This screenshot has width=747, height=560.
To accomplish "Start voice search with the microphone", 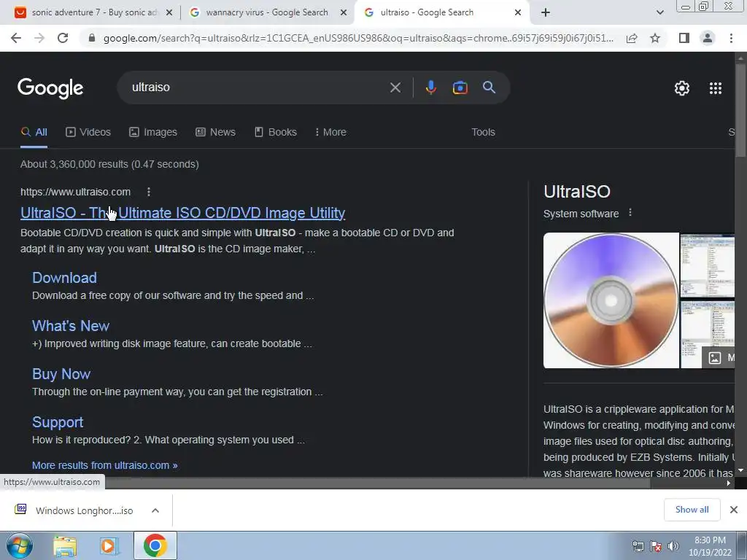I will click(430, 87).
